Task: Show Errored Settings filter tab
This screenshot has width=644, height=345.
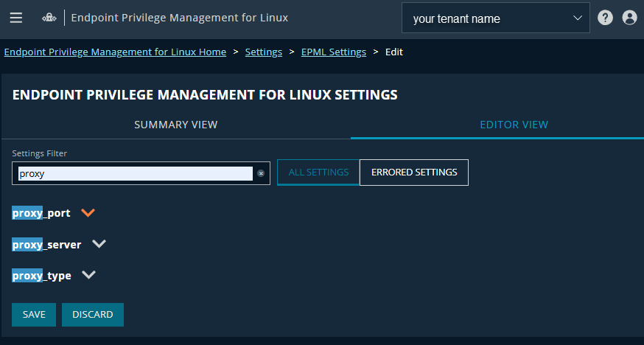Action: (414, 172)
